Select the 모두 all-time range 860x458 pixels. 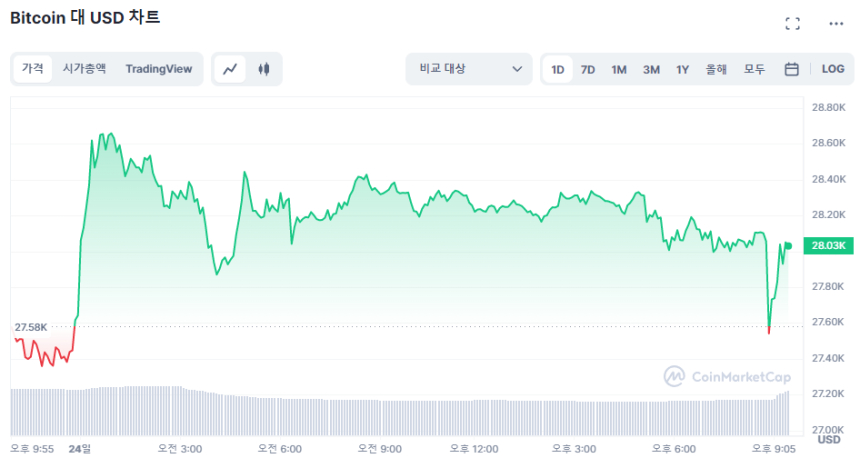(x=754, y=69)
